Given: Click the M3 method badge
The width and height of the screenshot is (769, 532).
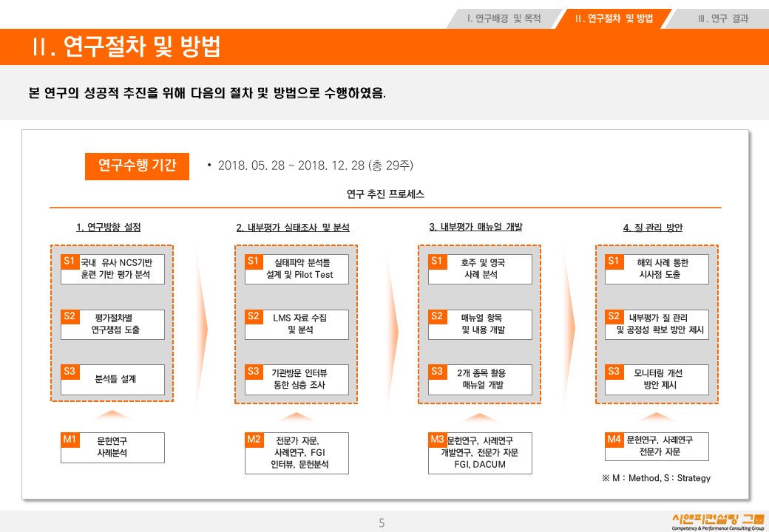Looking at the screenshot, I should pyautogui.click(x=437, y=440).
